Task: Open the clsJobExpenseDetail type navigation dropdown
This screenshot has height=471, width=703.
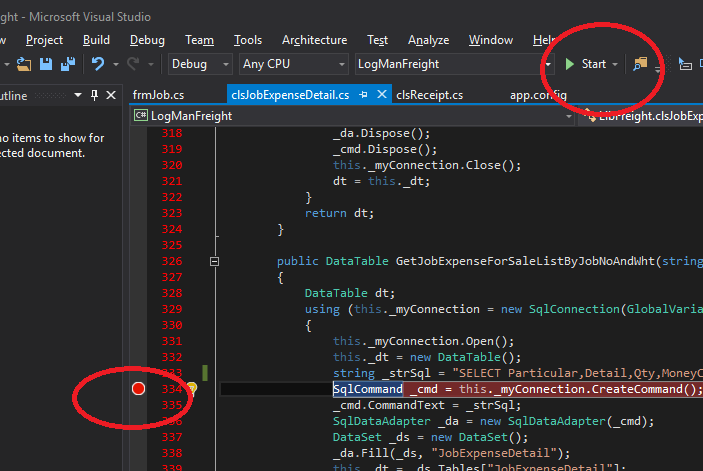Action: 641,116
